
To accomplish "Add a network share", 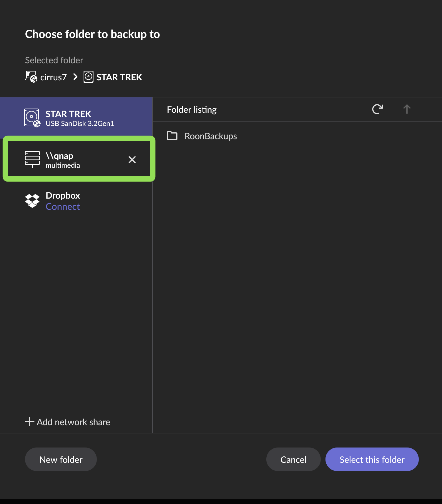I will pos(68,422).
